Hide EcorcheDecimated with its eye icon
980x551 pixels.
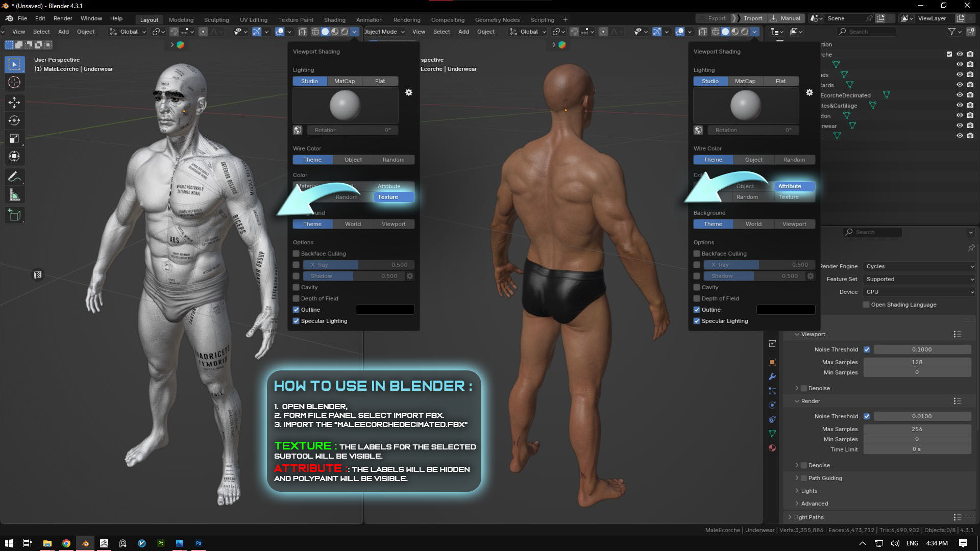960,95
